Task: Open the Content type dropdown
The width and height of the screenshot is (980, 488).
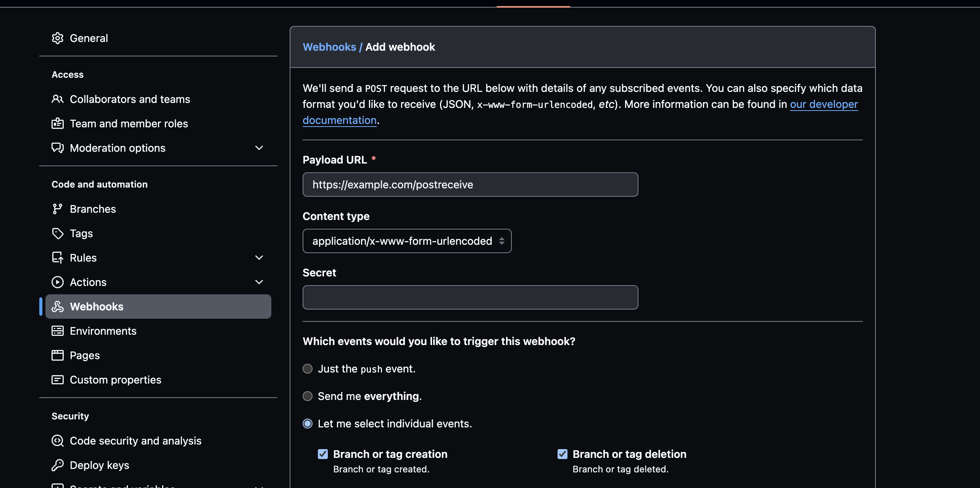Action: tap(407, 241)
